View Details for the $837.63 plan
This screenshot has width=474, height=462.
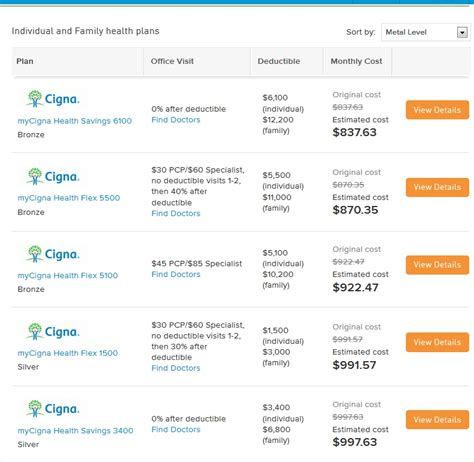pos(437,110)
